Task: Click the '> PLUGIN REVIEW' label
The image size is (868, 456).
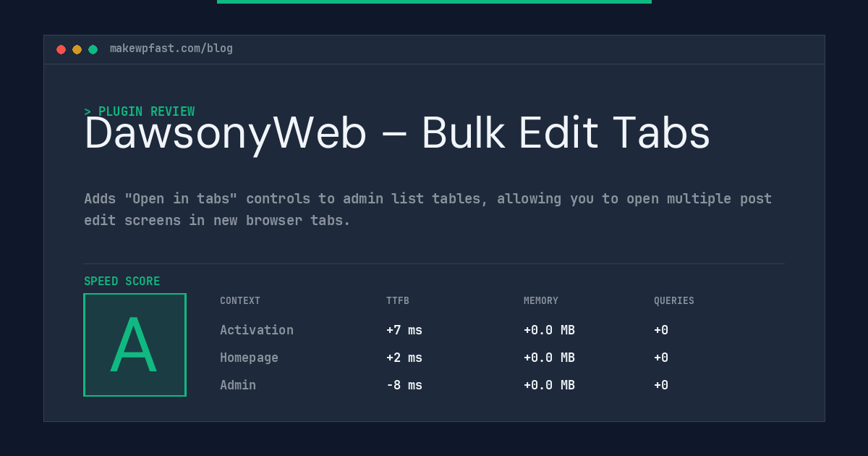Action: coord(140,111)
